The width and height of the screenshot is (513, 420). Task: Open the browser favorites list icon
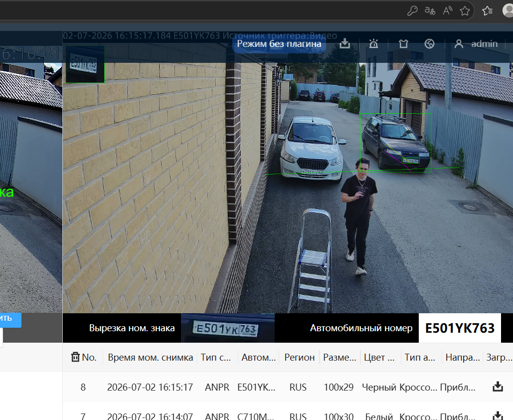(x=487, y=11)
